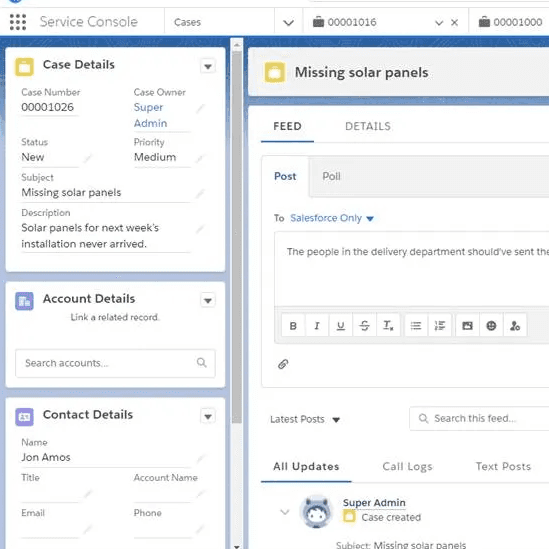Open the emoji picker icon
Screen dimensions: 549x549
[x=491, y=326]
